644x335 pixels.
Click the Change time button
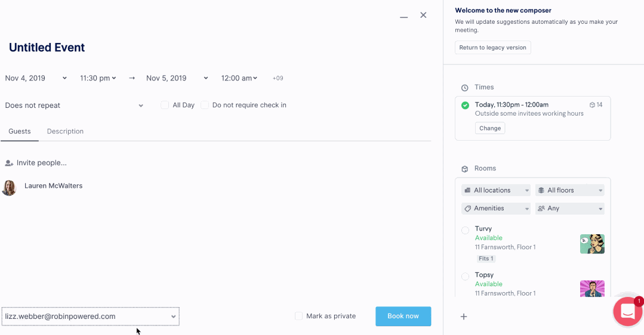point(490,128)
